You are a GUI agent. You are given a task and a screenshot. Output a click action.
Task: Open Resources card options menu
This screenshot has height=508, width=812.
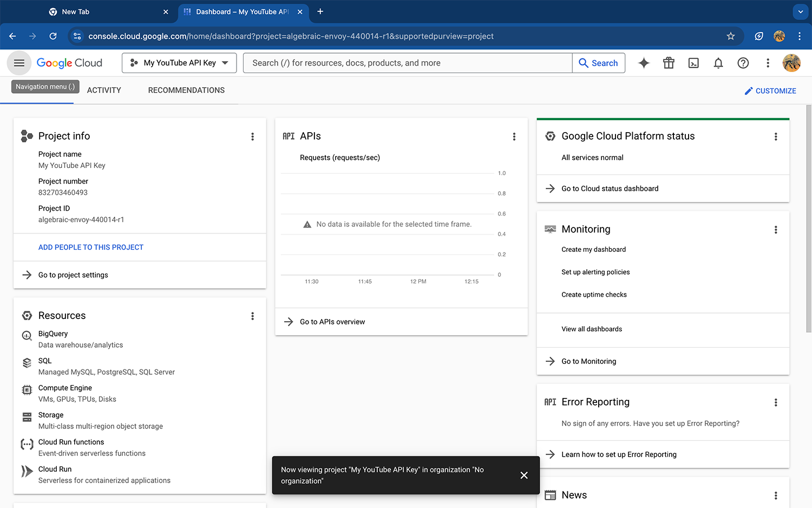coord(252,316)
